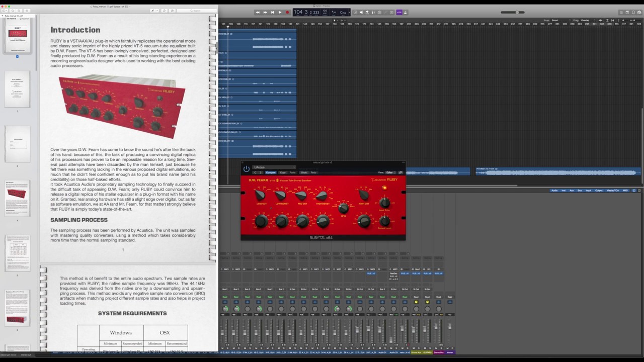
Task: Click the Aux filter button in mixer
Action: [572, 191]
